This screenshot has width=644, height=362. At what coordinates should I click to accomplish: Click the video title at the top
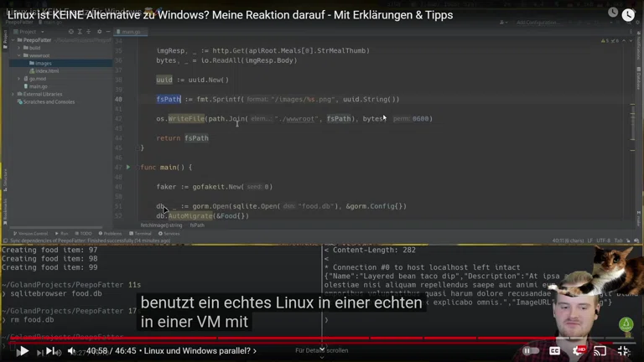230,15
